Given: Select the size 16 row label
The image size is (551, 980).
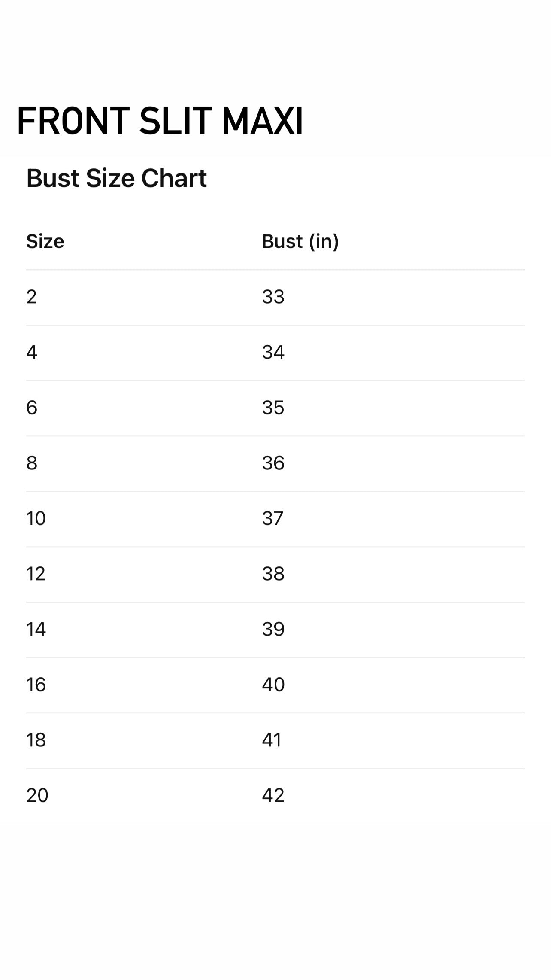Looking at the screenshot, I should tap(36, 685).
